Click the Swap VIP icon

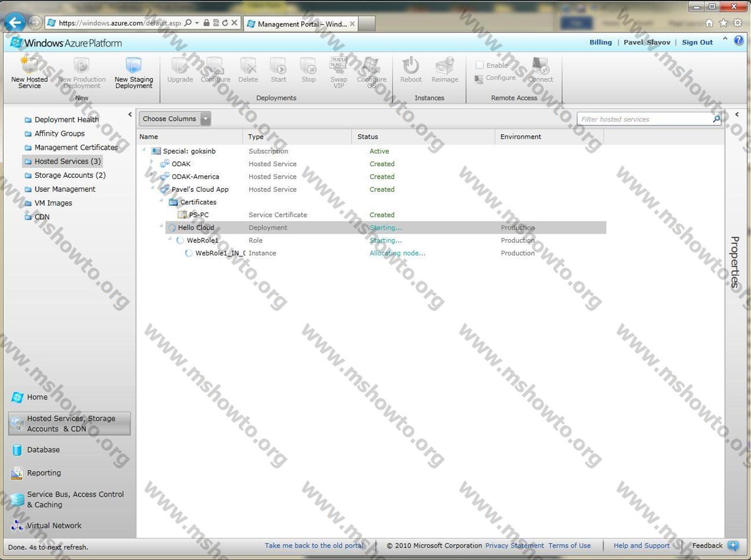pos(338,65)
